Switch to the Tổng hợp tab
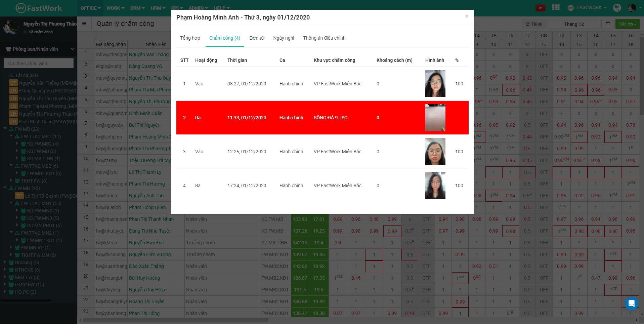 pos(190,38)
